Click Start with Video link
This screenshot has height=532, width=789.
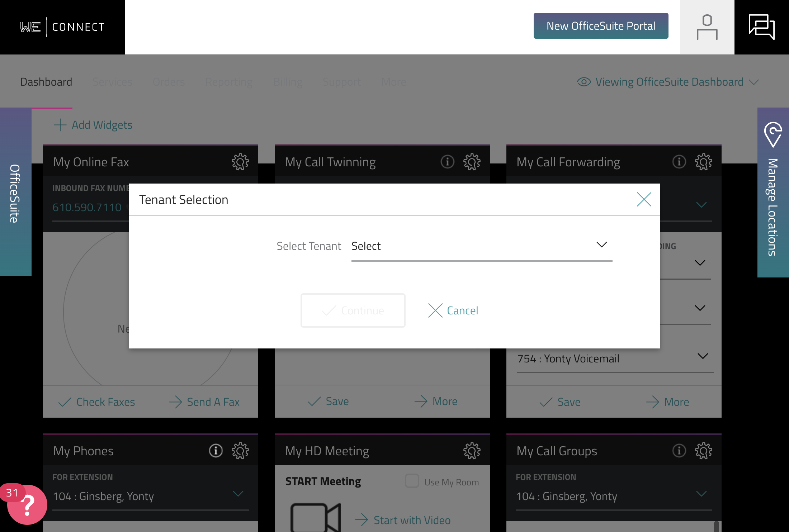click(x=403, y=520)
